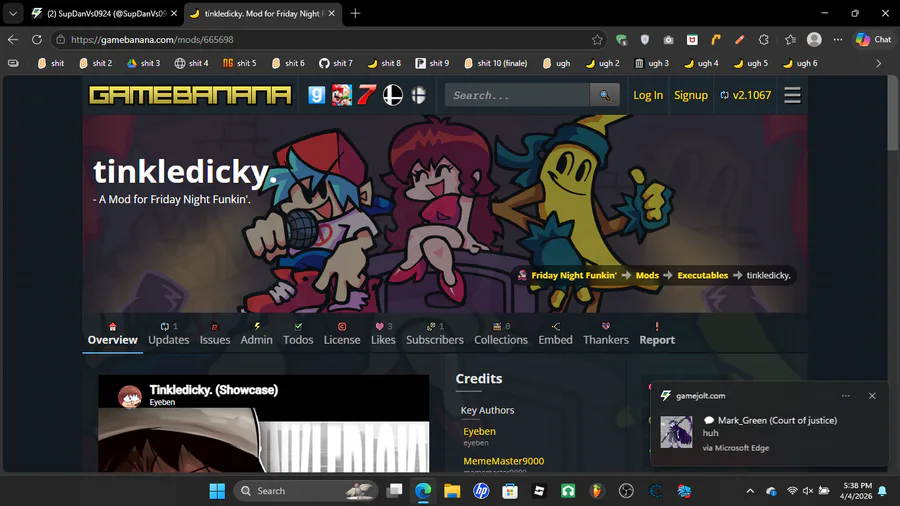900x506 pixels.
Task: Switch to the SupDanVs0924 browser tab
Action: click(x=104, y=13)
